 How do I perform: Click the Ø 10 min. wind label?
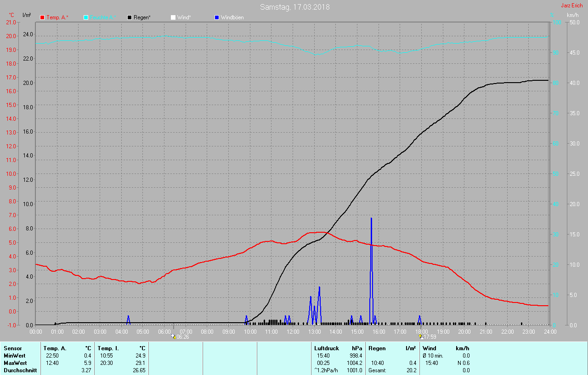[433, 356]
